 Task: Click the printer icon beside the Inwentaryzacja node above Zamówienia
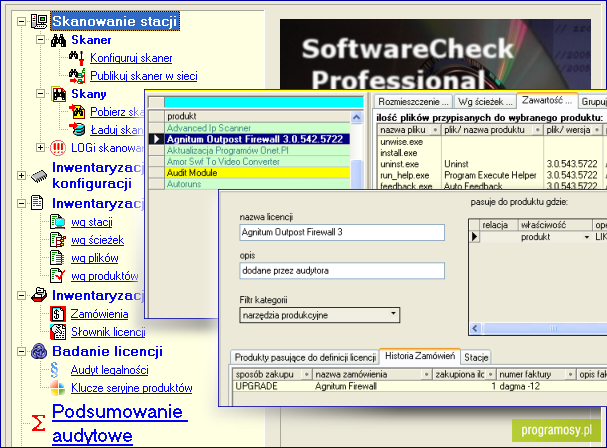pyautogui.click(x=39, y=295)
